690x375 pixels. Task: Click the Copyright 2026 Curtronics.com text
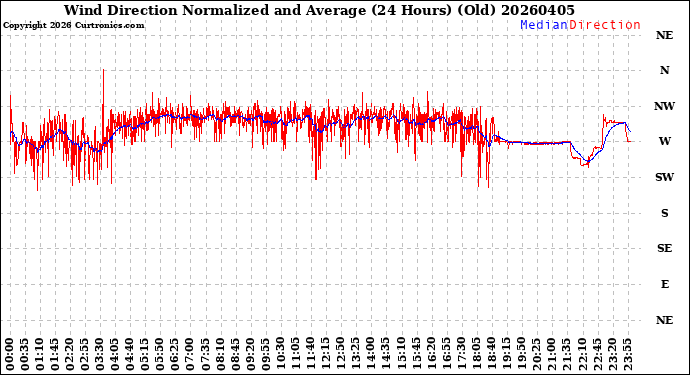(73, 25)
